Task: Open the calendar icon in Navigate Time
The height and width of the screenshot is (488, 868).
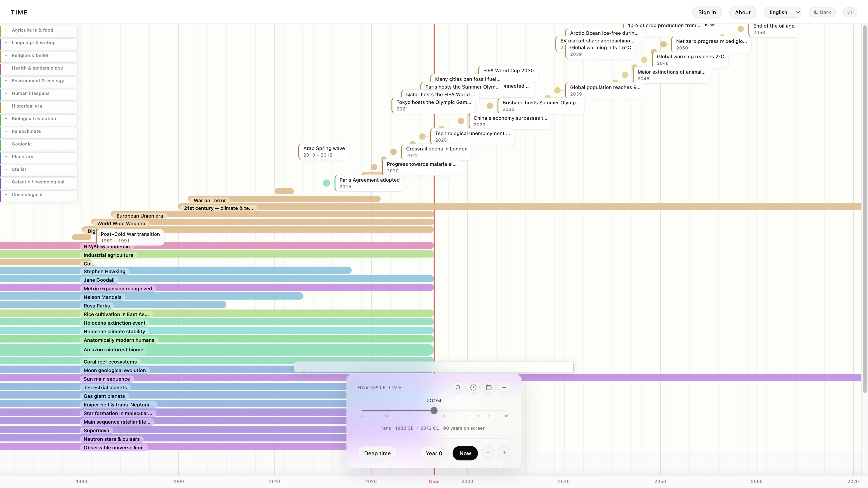Action: tap(488, 388)
